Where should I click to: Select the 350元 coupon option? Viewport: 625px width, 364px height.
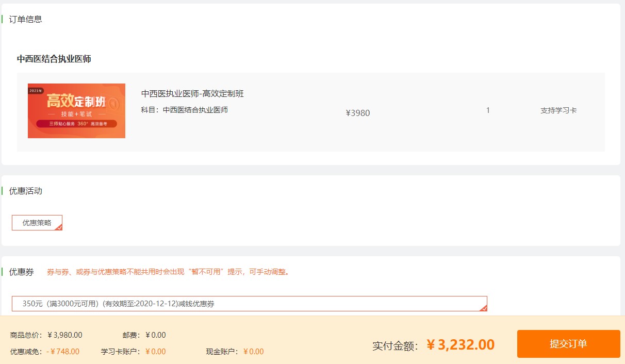249,304
